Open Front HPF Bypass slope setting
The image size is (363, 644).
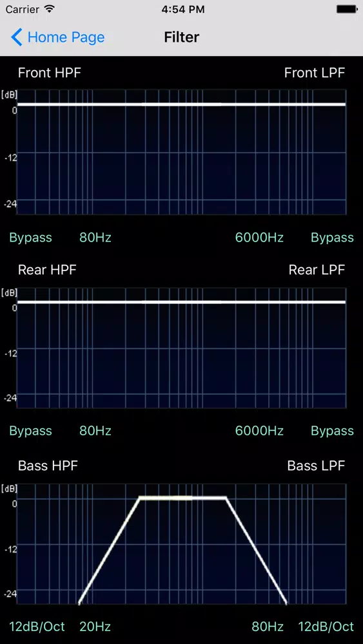coord(31,238)
